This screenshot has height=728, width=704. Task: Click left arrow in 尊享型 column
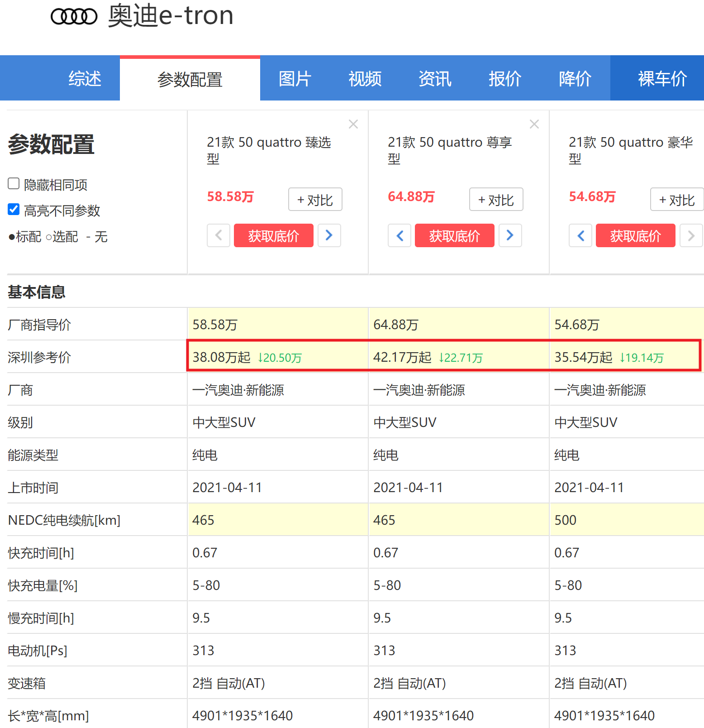pos(400,235)
